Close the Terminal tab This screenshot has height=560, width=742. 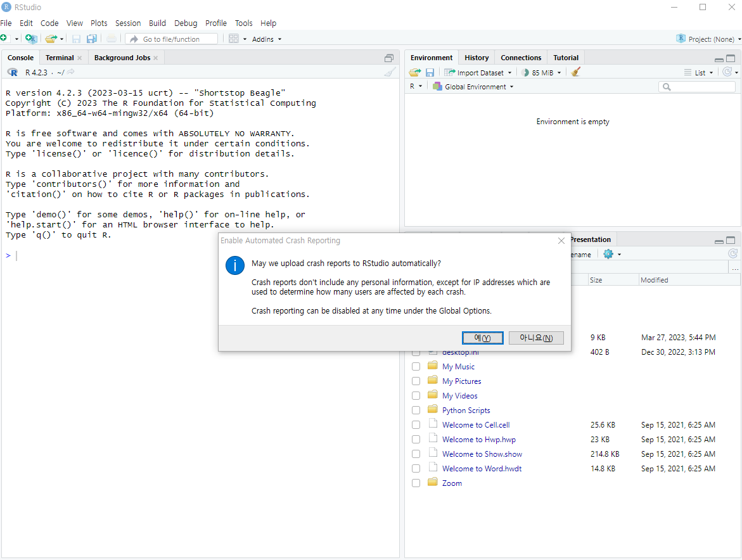[79, 58]
